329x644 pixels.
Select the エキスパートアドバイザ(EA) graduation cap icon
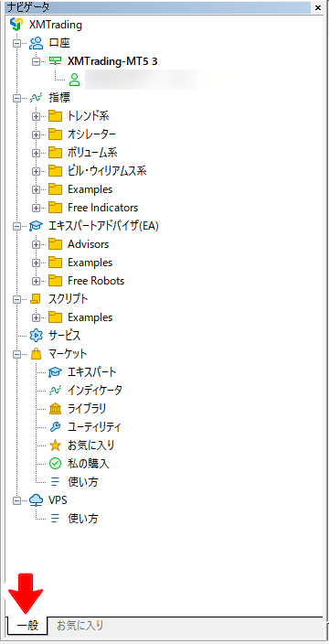click(x=36, y=226)
